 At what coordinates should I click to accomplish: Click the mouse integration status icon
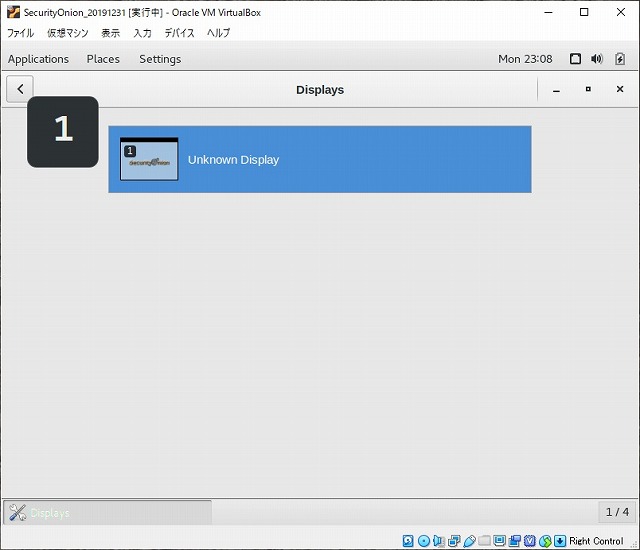coord(545,541)
